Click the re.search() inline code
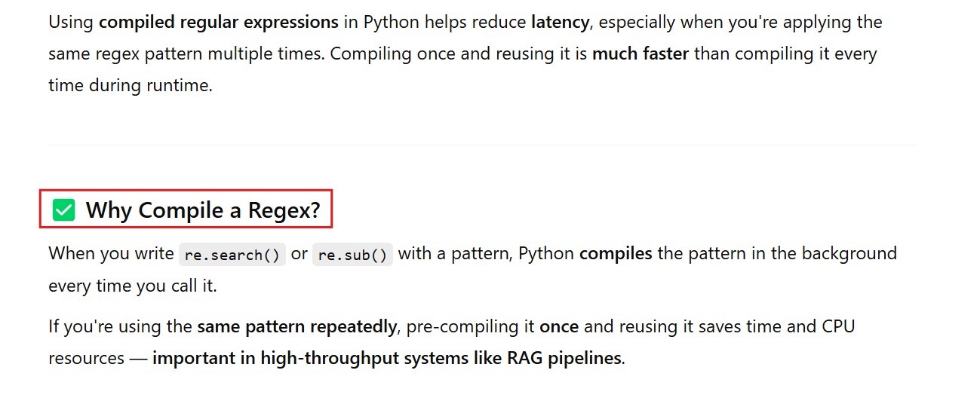The width and height of the screenshot is (980, 413). (x=232, y=255)
